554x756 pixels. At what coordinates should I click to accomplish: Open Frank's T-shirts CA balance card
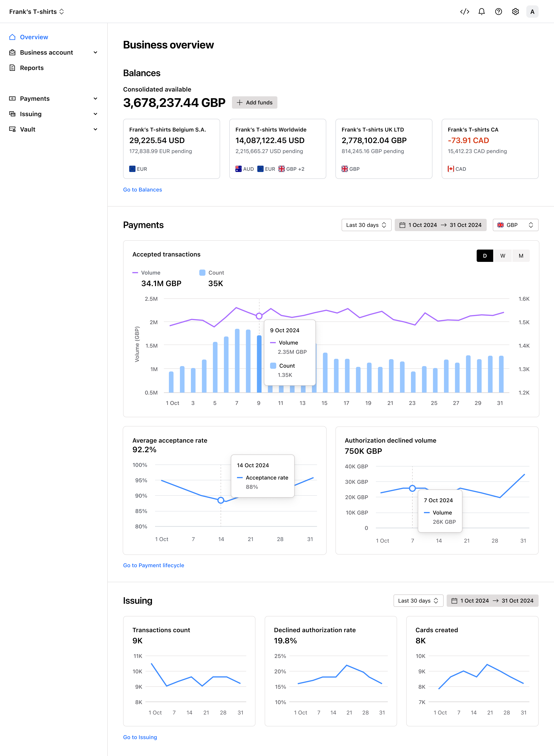point(490,149)
